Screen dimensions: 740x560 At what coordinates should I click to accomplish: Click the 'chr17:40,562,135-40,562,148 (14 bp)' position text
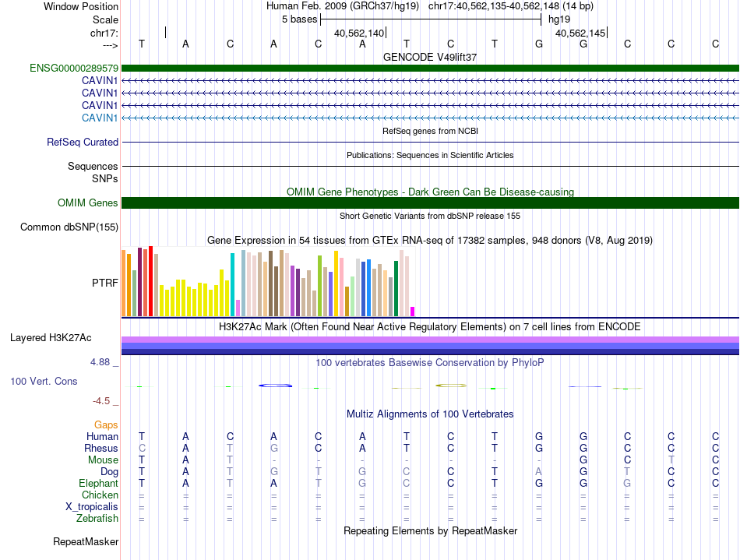(511, 6)
